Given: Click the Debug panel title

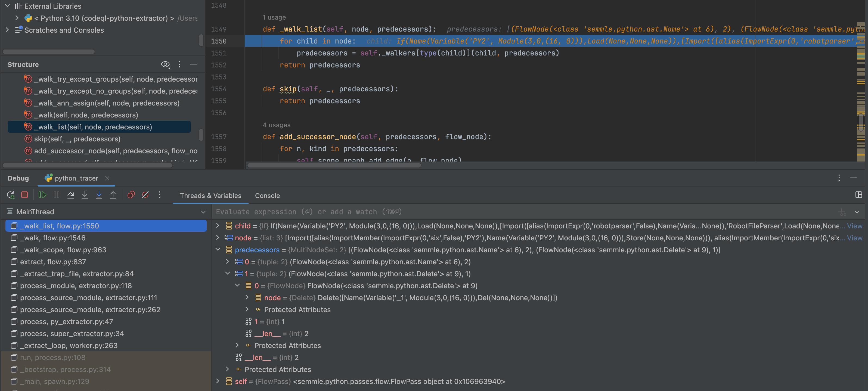Looking at the screenshot, I should pyautogui.click(x=18, y=178).
